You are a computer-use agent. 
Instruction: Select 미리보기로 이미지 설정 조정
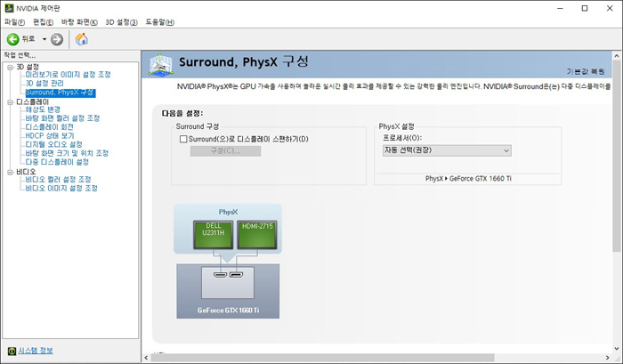point(68,75)
